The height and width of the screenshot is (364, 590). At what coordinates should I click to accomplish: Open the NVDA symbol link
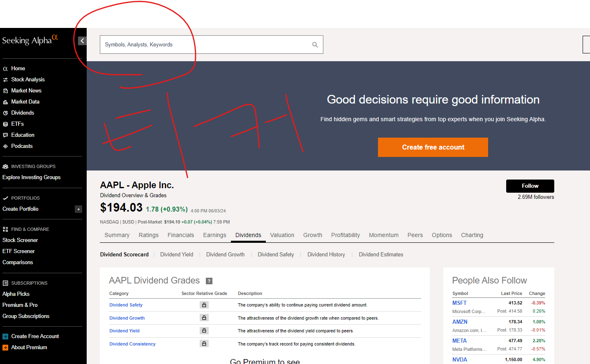point(460,359)
